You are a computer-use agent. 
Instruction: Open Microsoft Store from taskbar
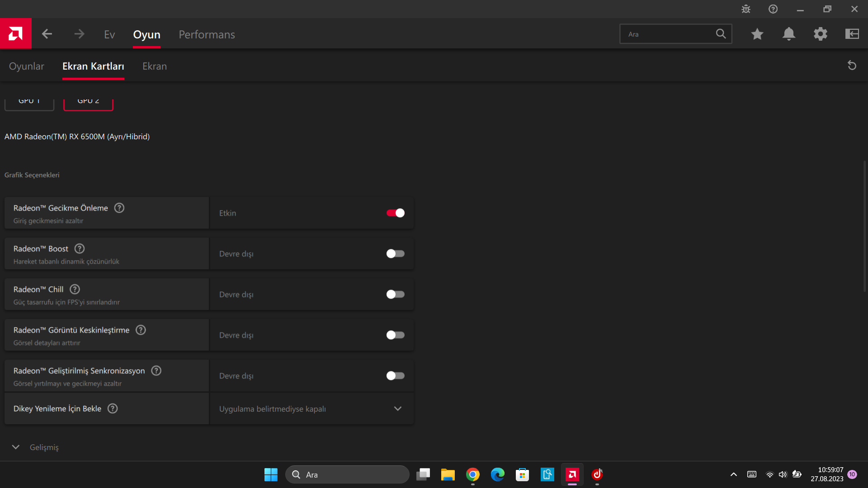pos(523,474)
